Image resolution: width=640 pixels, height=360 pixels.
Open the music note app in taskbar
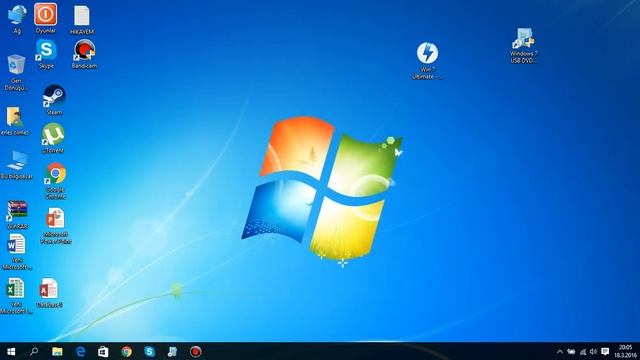[x=172, y=351]
